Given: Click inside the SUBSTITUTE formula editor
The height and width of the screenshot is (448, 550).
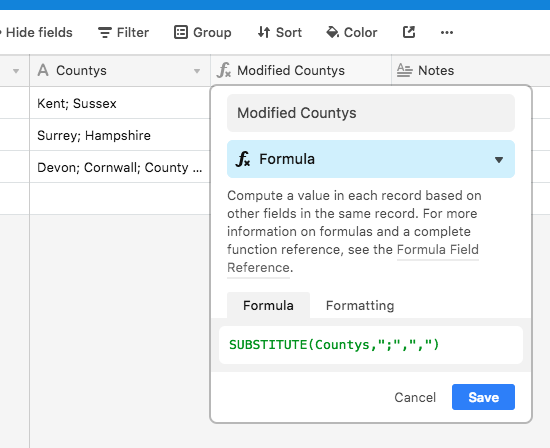Looking at the screenshot, I should click(x=371, y=345).
